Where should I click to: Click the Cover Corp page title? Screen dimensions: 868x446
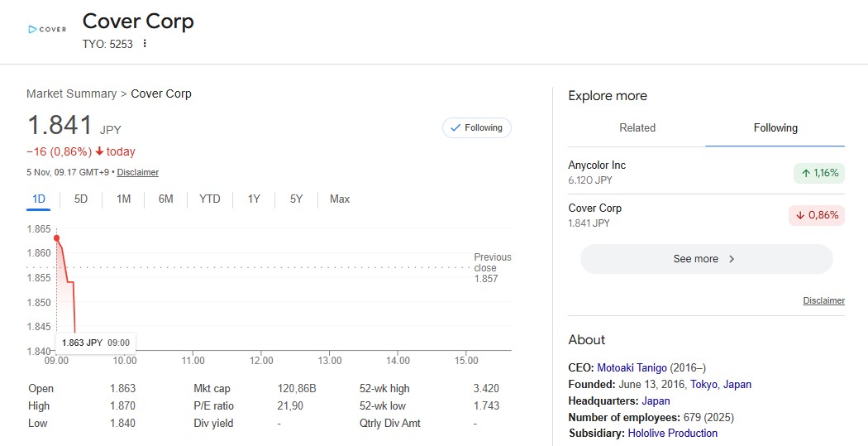(x=138, y=22)
